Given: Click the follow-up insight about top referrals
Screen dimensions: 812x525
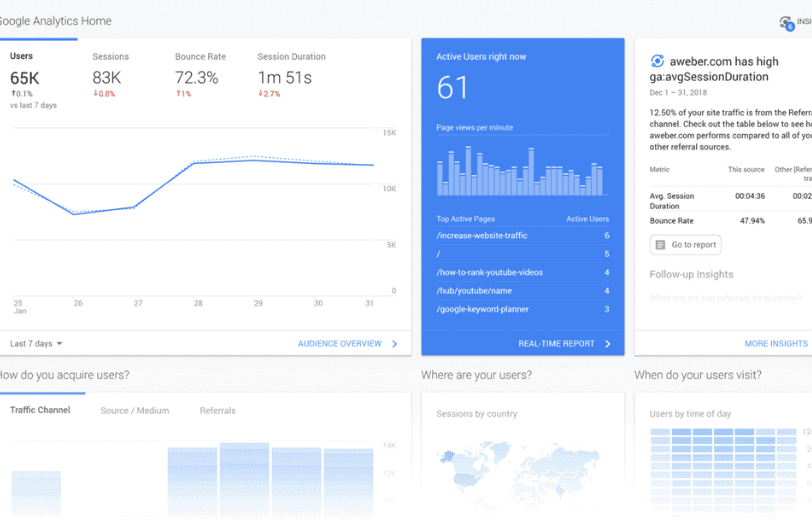Looking at the screenshot, I should pos(726,298).
